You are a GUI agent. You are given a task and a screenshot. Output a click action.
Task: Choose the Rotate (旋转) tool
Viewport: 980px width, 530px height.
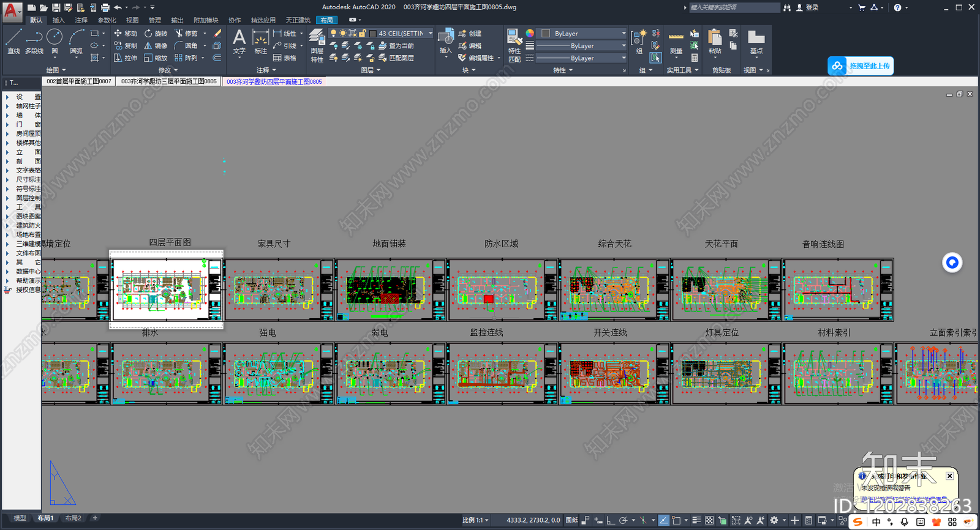pyautogui.click(x=156, y=34)
